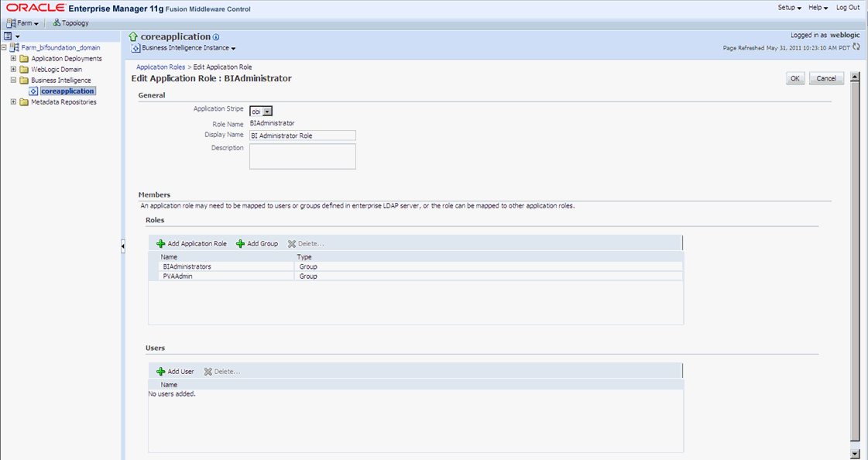Viewport: 868px width, 460px height.
Task: Click Add Application Role button
Action: pyautogui.click(x=191, y=244)
